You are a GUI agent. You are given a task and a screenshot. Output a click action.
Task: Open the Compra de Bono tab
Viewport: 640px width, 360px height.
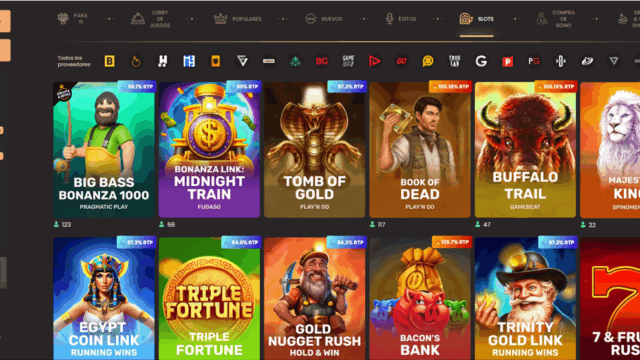pyautogui.click(x=556, y=19)
